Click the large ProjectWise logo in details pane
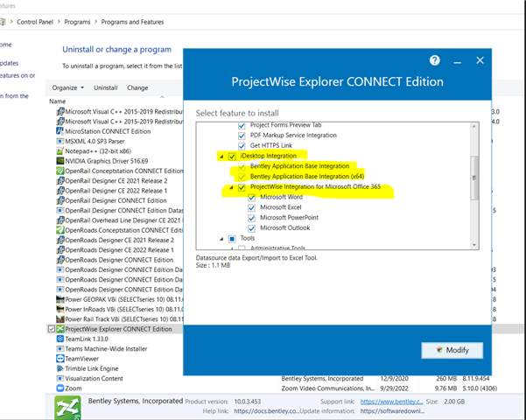The width and height of the screenshot is (526, 420). [67, 408]
